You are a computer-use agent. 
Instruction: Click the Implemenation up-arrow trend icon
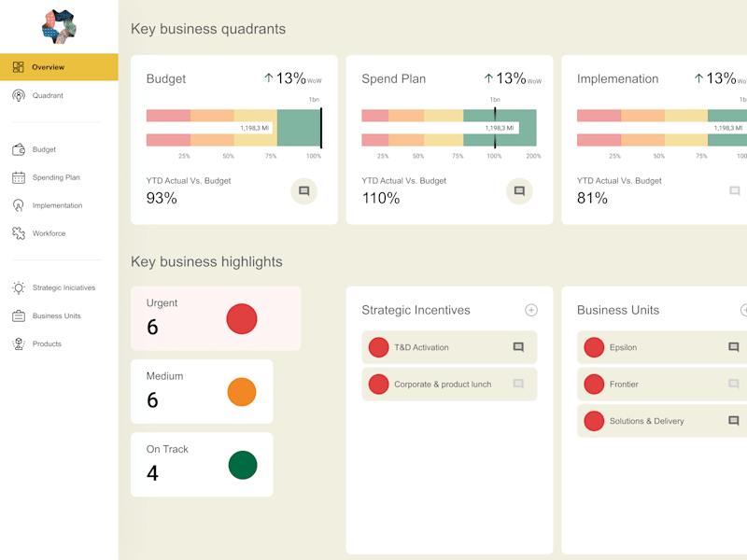click(698, 78)
